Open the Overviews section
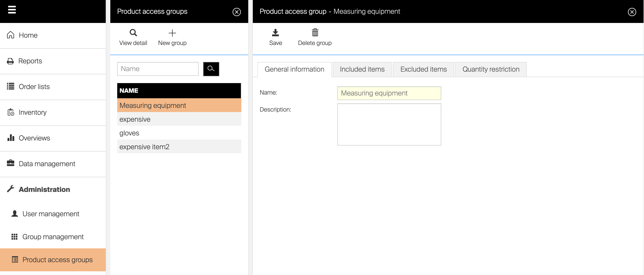The image size is (644, 275). [34, 138]
